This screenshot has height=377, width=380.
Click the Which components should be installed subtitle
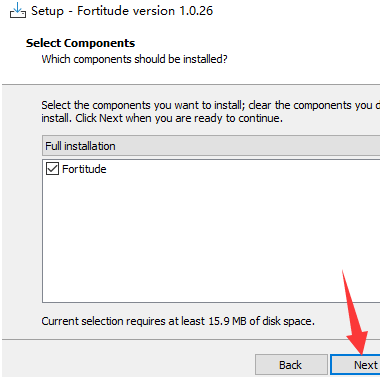134,59
